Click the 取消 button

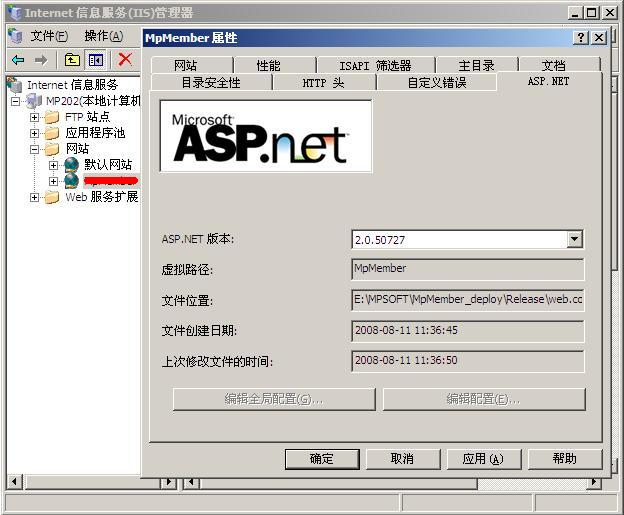pos(401,458)
